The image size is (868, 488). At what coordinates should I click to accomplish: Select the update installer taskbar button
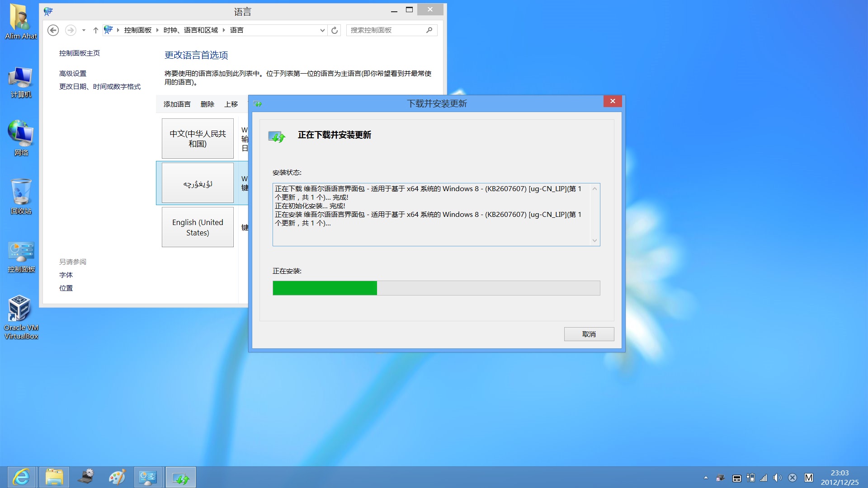click(181, 478)
